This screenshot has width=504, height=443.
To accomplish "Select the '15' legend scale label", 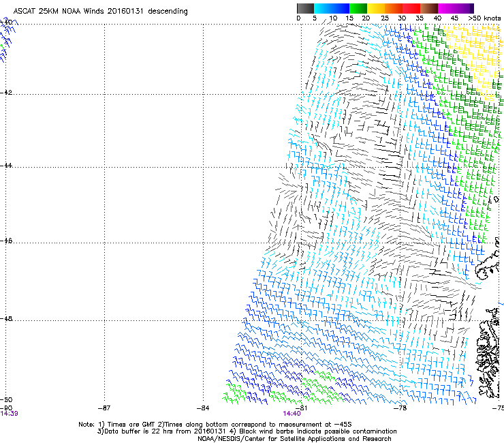I will 349,18.
